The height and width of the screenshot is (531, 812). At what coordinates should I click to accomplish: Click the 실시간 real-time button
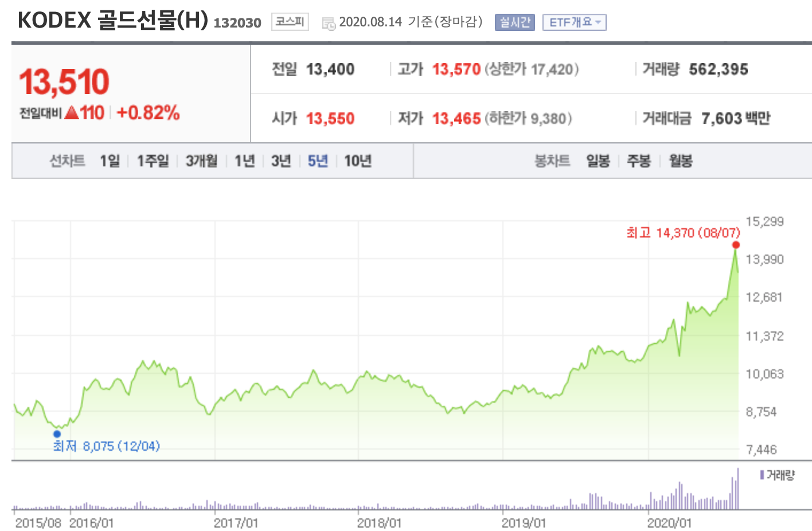click(514, 22)
